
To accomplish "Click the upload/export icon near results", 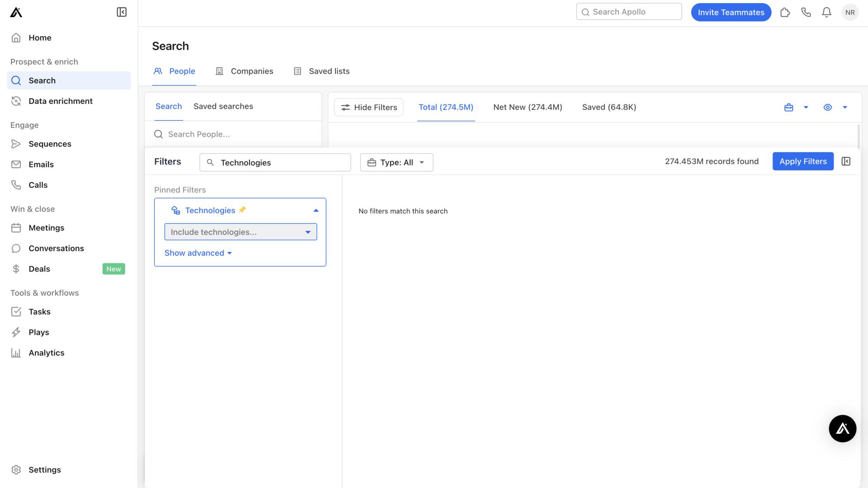I will click(x=789, y=107).
